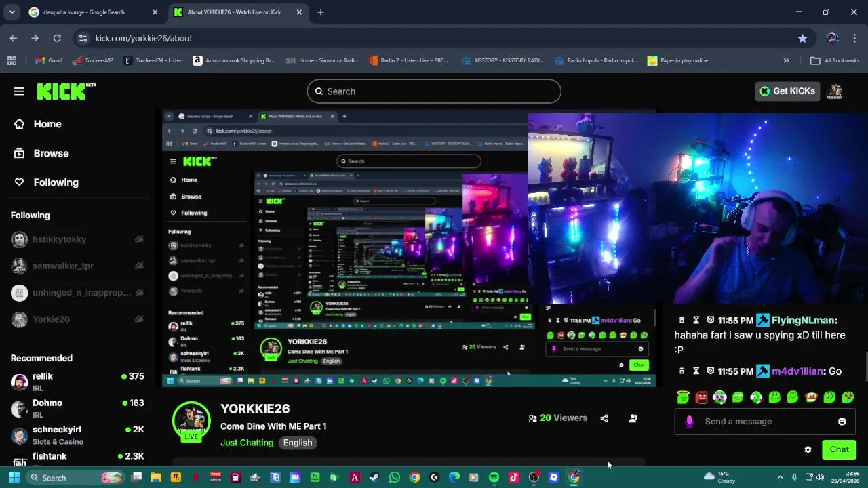This screenshot has width=868, height=488.
Task: Click the share stream icon
Action: pyautogui.click(x=604, y=418)
